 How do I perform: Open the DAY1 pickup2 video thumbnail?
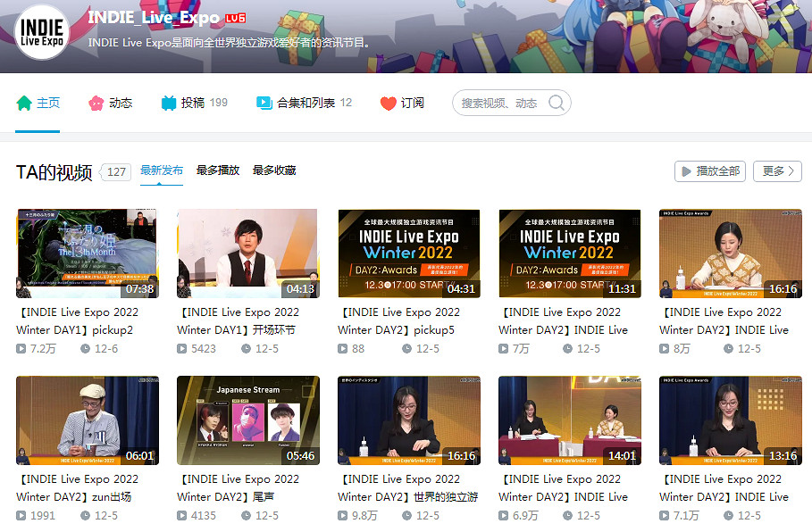[x=88, y=254]
